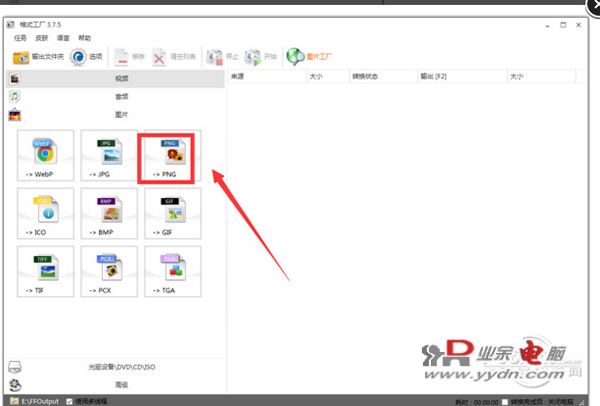Choose the -> GIF conversion icon
The image size is (600, 406).
coord(173,213)
